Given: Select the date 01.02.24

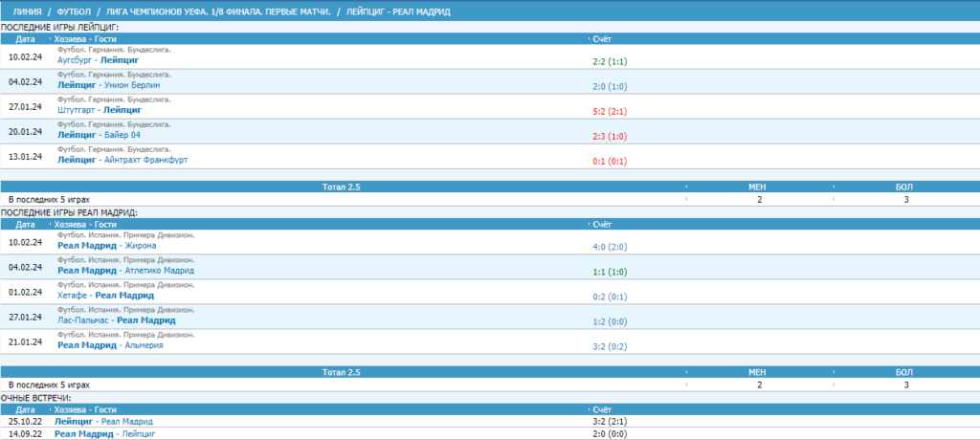Looking at the screenshot, I should 26,292.
